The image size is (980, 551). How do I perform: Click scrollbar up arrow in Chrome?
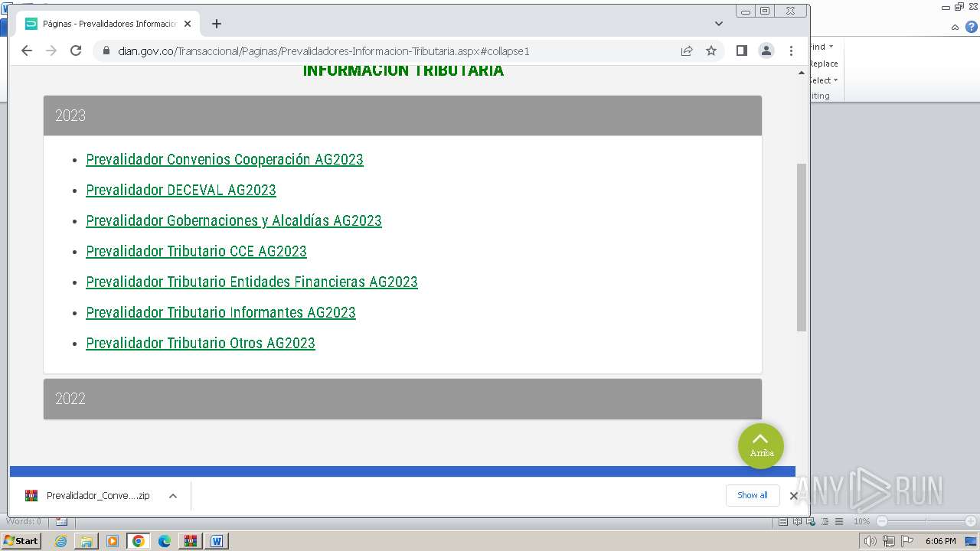tap(802, 73)
